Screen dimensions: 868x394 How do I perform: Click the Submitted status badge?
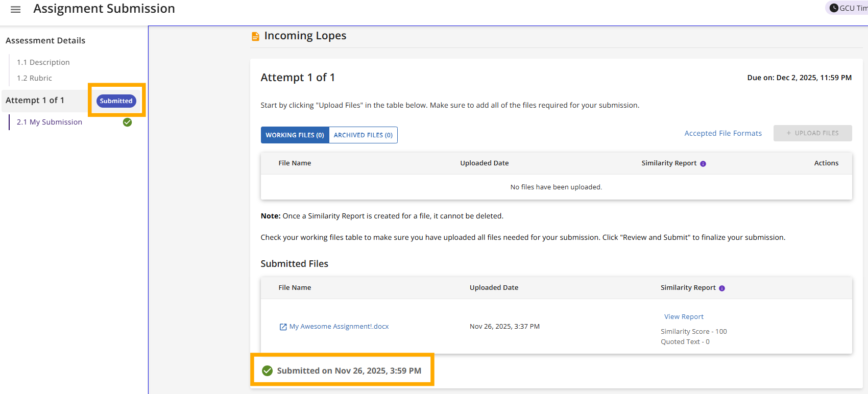[116, 101]
